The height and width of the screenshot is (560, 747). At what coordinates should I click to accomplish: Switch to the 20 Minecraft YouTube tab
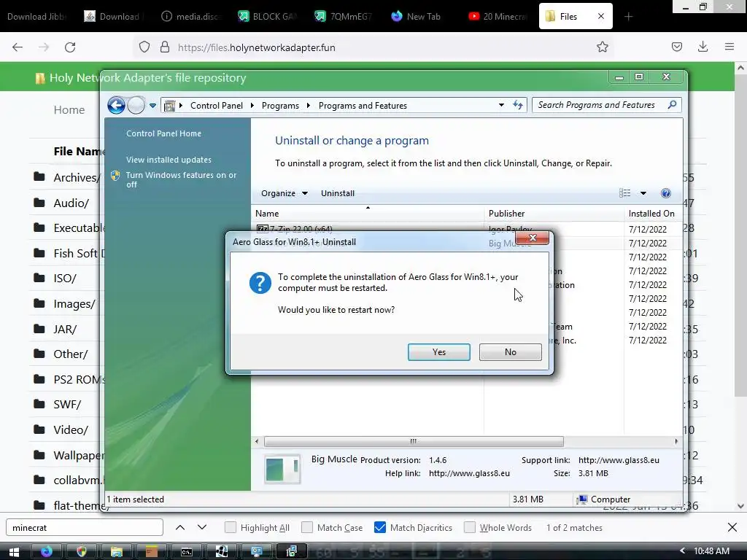[498, 16]
